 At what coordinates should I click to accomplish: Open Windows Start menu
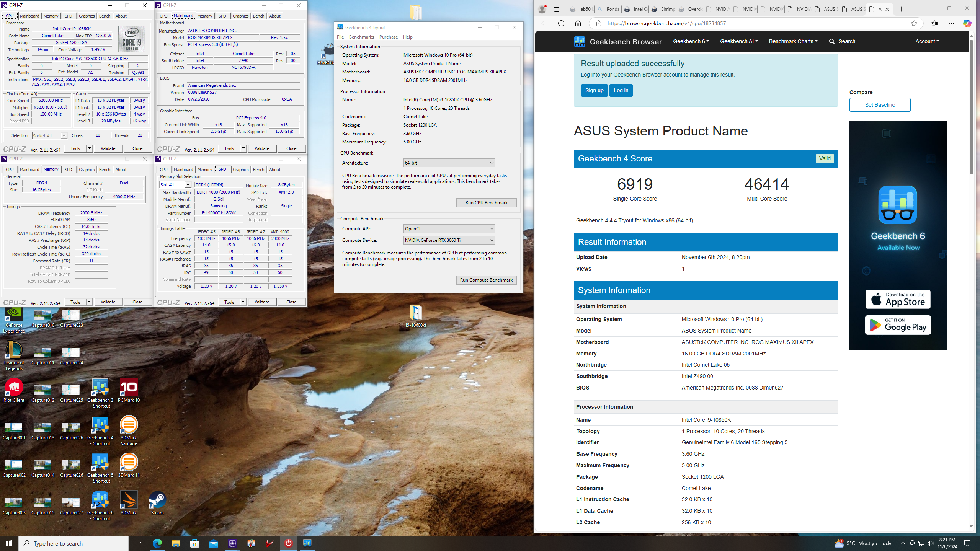point(9,543)
